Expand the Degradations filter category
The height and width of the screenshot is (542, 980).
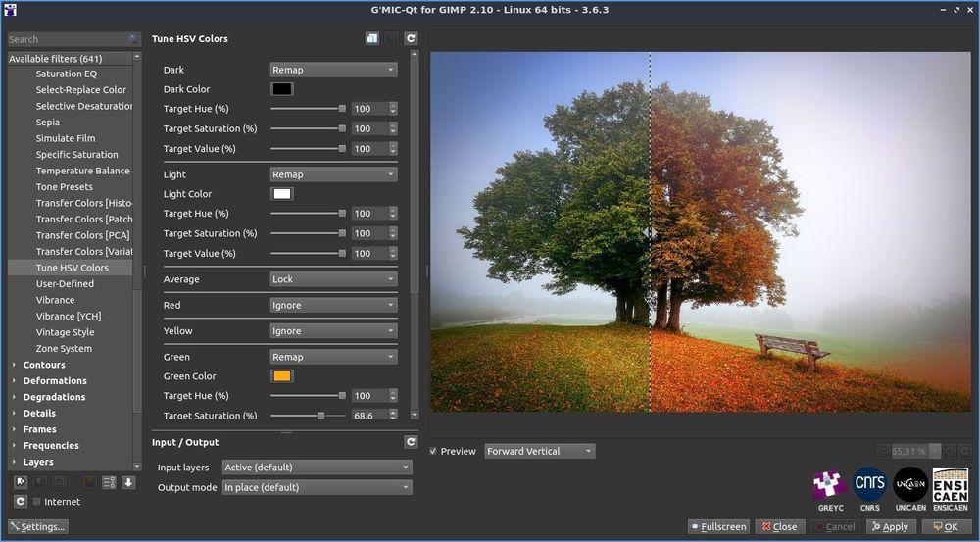coord(15,397)
